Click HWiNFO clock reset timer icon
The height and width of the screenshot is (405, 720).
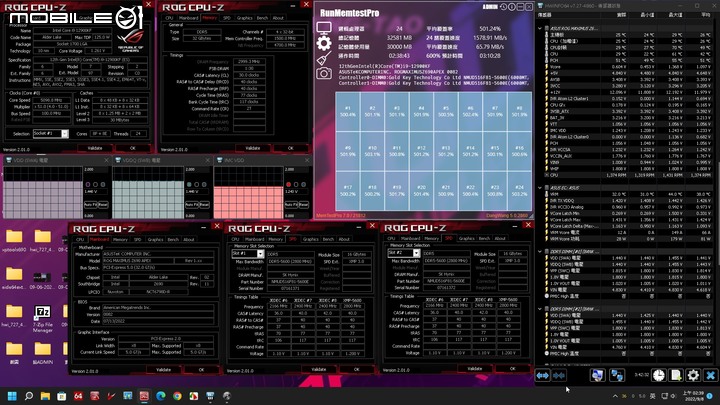point(659,375)
